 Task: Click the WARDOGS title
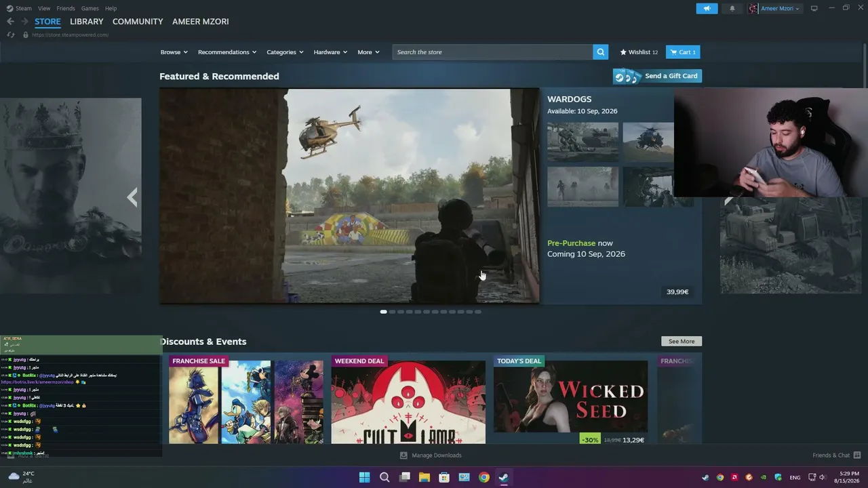[x=570, y=99]
